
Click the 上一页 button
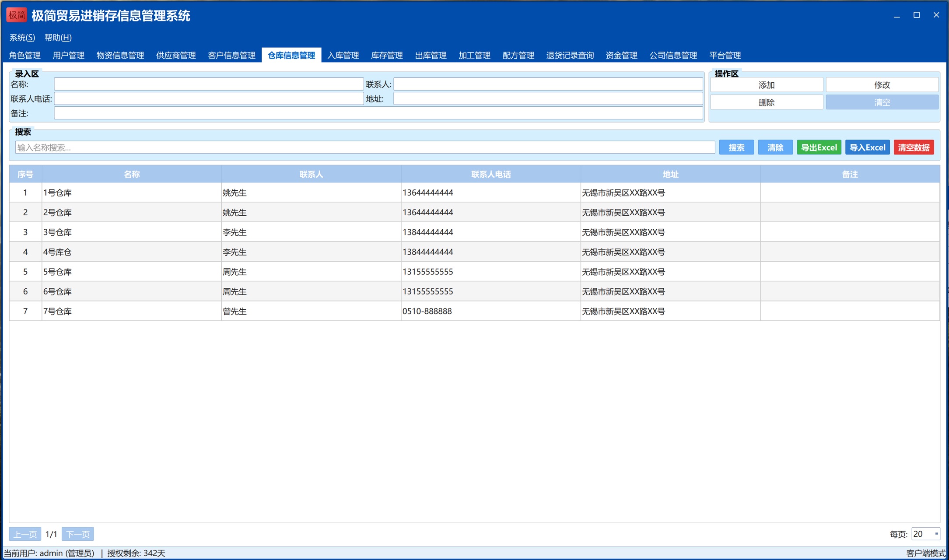click(x=25, y=534)
